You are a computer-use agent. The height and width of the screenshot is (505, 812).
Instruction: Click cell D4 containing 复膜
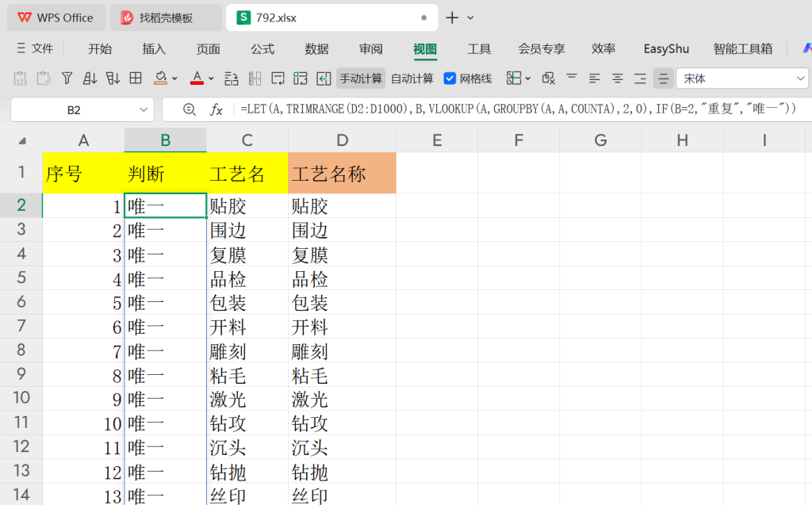pos(342,254)
